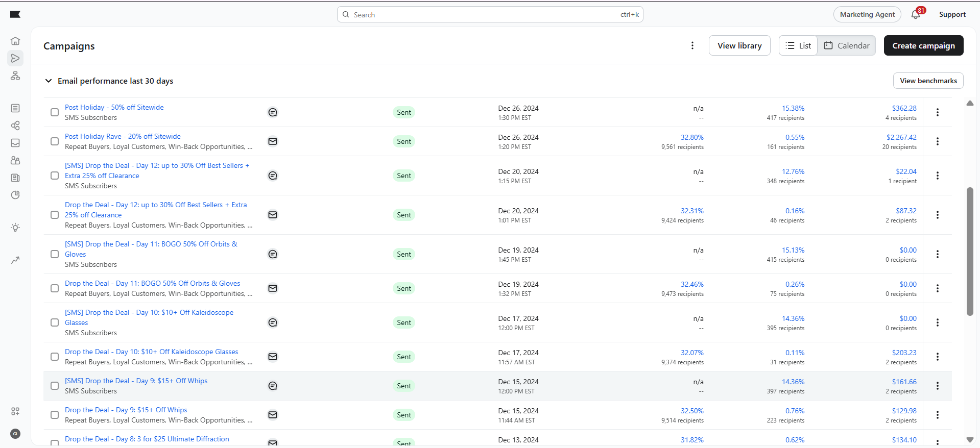
Task: Open the Audience people icon in sidebar
Action: click(15, 160)
